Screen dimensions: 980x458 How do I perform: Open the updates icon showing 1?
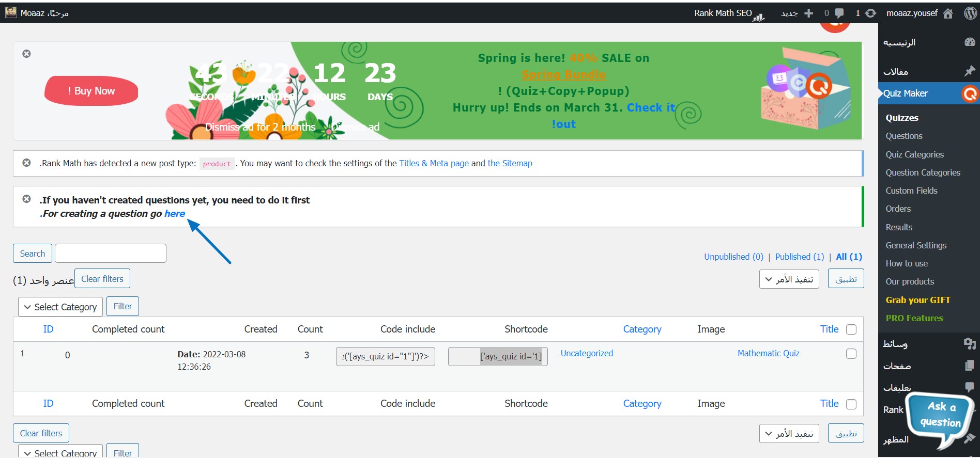coord(871,13)
